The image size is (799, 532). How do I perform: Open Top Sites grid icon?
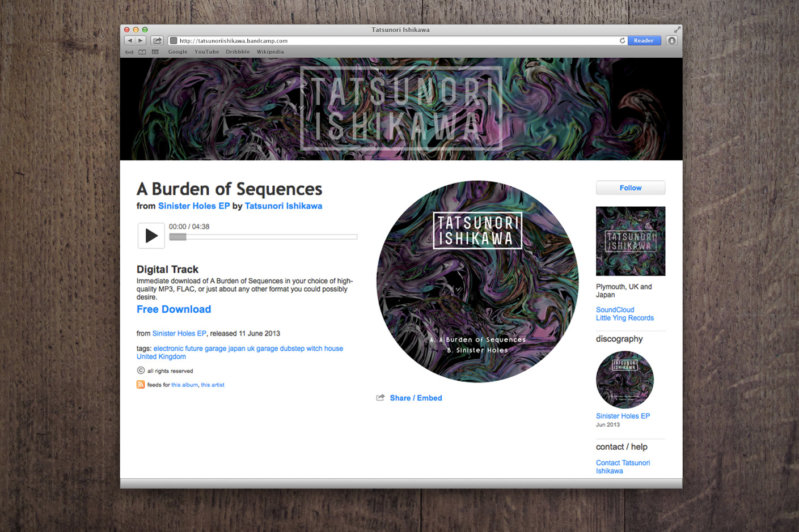(x=155, y=52)
